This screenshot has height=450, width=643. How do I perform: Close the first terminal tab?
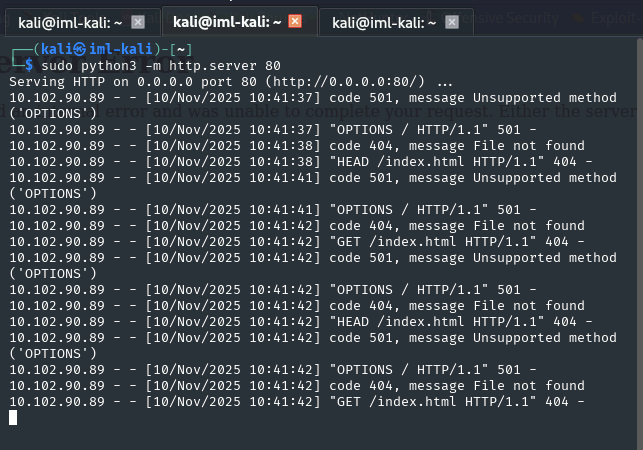[138, 21]
